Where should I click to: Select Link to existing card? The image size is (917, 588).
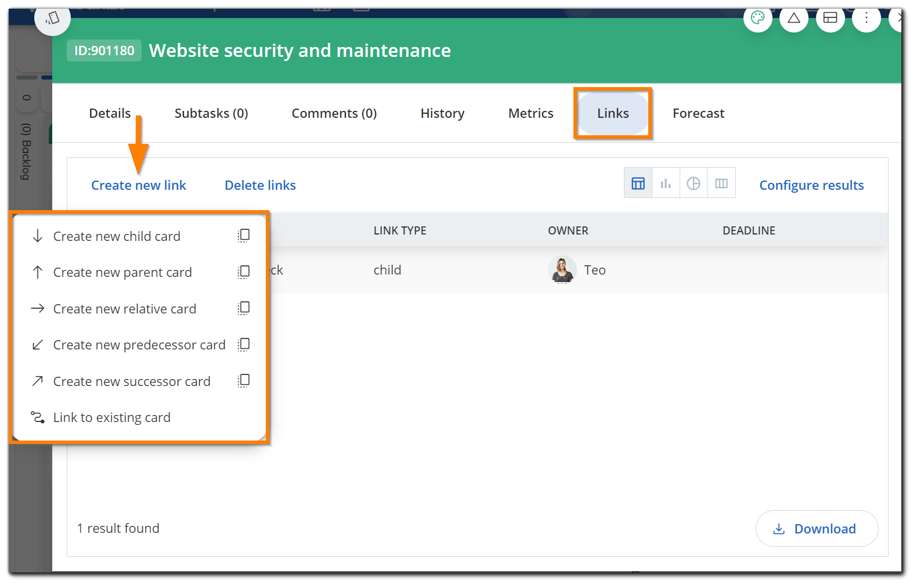pos(111,417)
